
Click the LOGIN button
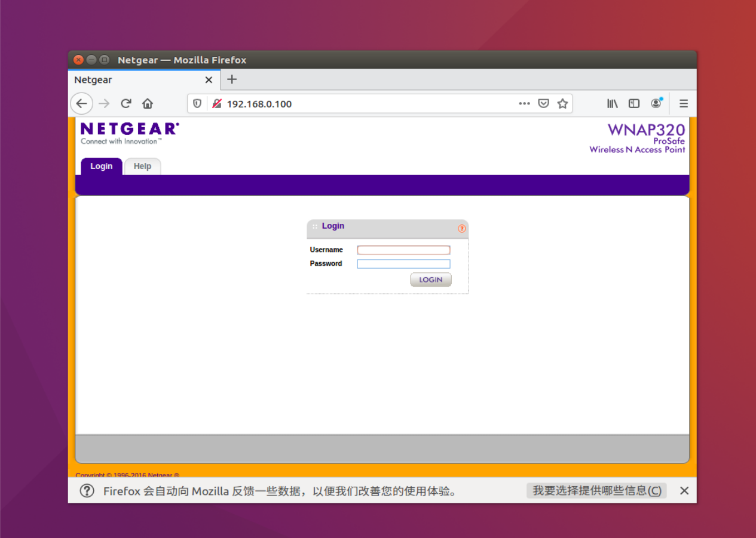[x=431, y=279]
